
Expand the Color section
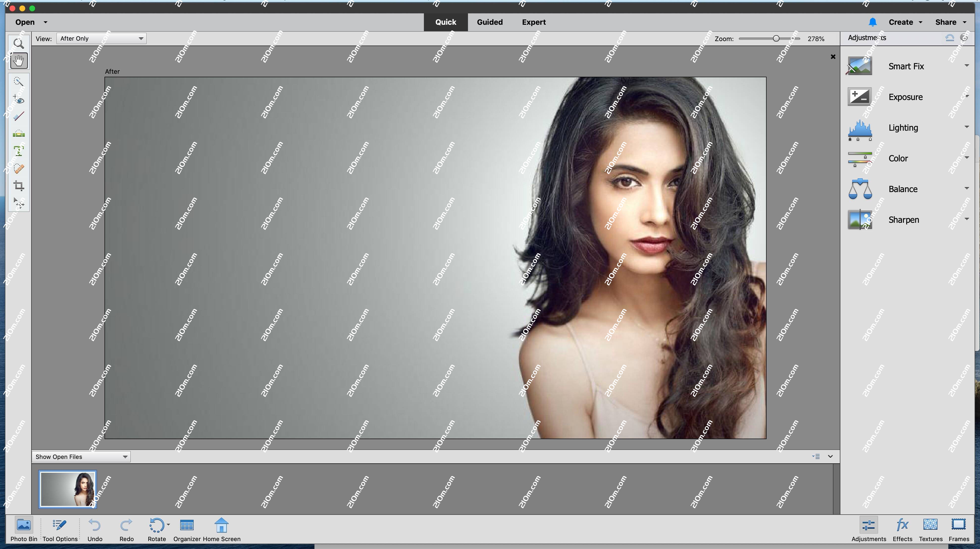(967, 157)
